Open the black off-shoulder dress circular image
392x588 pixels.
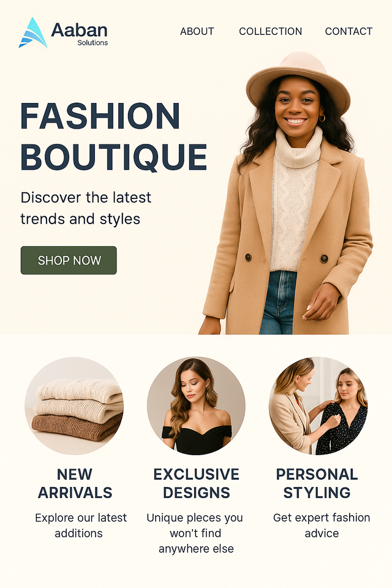click(x=196, y=405)
